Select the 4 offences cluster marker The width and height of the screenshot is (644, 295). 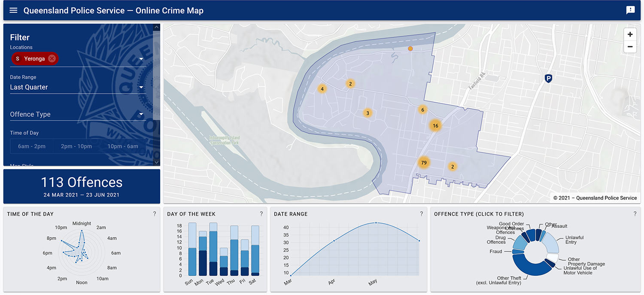(322, 89)
